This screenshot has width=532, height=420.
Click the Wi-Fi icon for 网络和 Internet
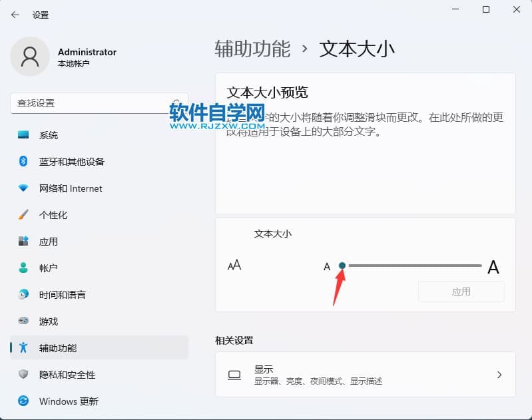24,188
